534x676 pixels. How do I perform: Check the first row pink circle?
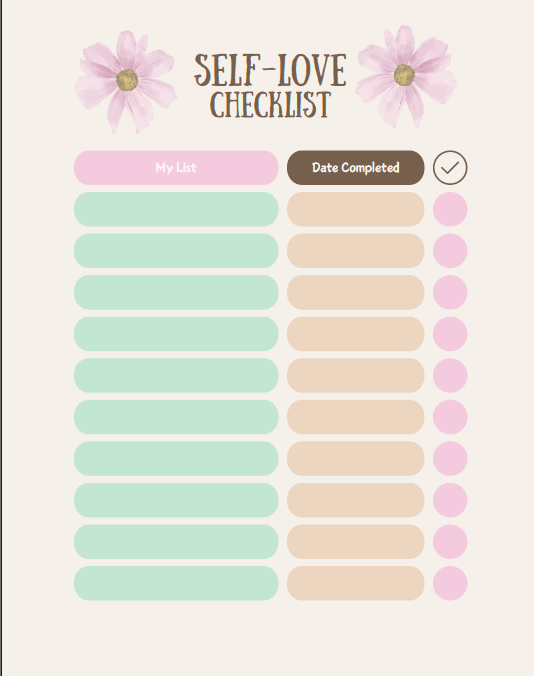point(450,209)
